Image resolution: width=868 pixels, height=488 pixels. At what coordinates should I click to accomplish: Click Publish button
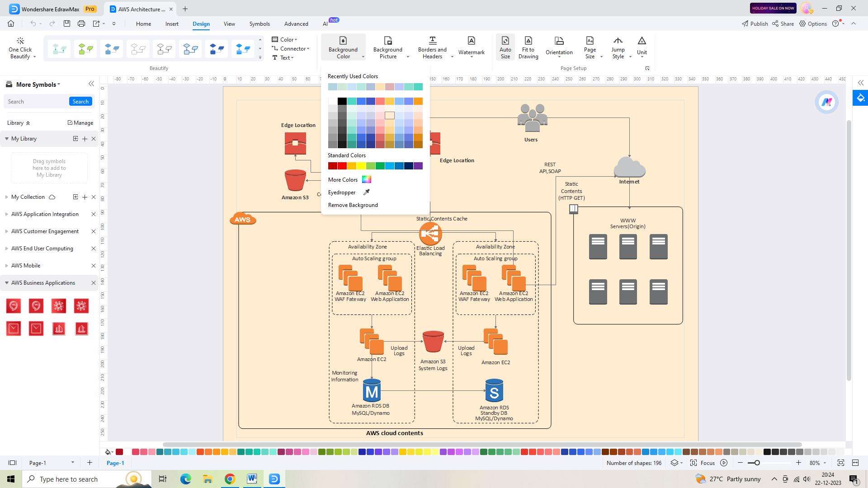pyautogui.click(x=755, y=23)
